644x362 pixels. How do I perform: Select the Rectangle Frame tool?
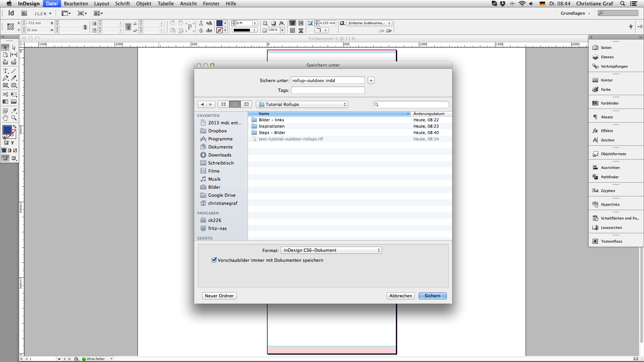pos(5,85)
